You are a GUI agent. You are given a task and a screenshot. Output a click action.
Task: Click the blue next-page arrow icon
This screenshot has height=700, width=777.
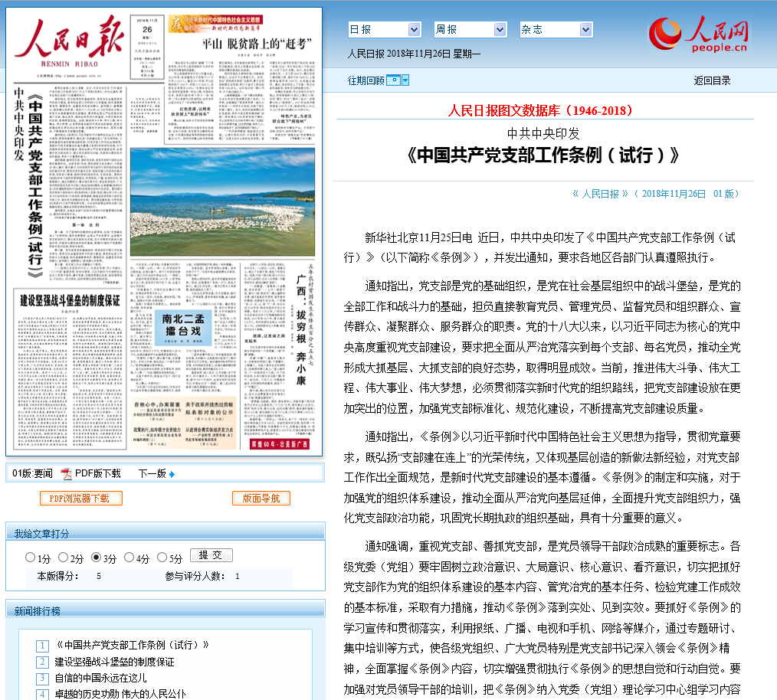pos(172,474)
